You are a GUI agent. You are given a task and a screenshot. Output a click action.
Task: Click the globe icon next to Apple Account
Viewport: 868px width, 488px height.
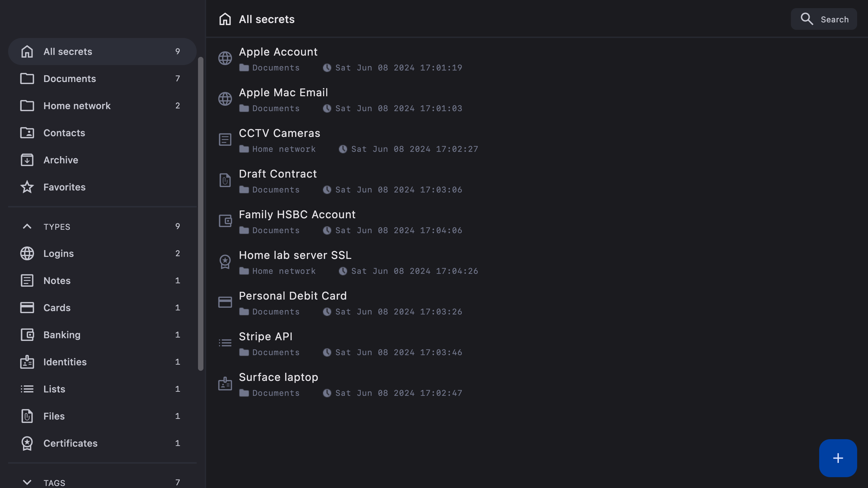(225, 58)
